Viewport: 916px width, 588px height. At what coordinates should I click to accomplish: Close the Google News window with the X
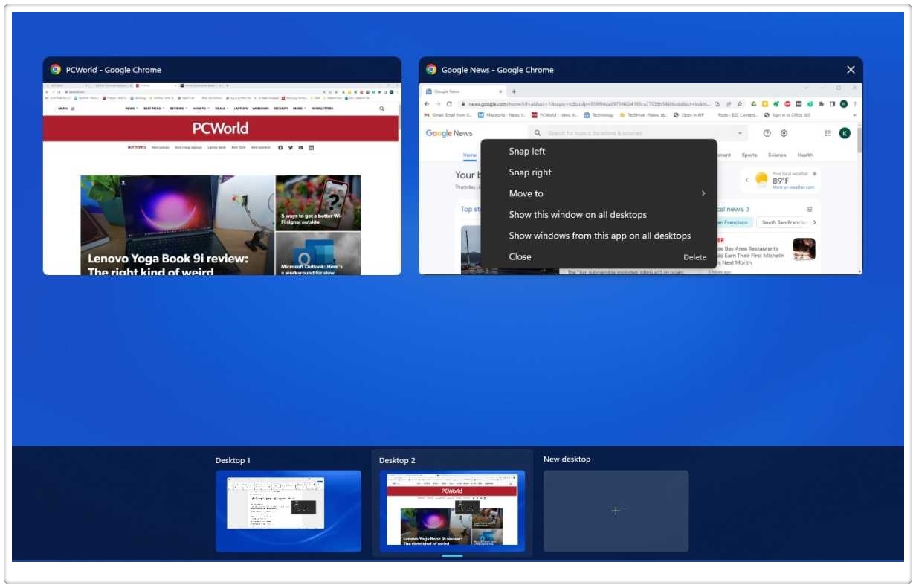tap(851, 70)
